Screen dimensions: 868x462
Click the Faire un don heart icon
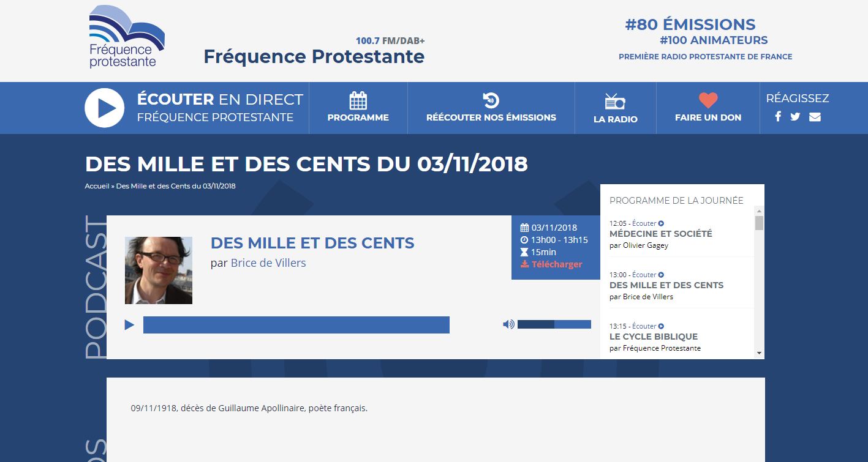(x=708, y=100)
